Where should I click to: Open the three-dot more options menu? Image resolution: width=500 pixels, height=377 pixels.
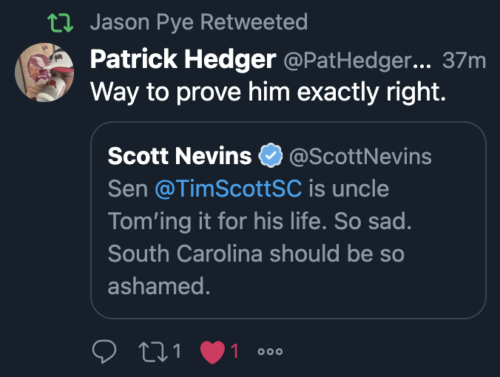click(270, 351)
